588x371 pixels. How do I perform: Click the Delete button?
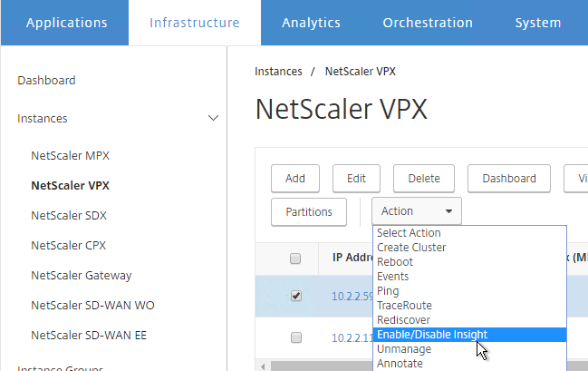click(424, 179)
